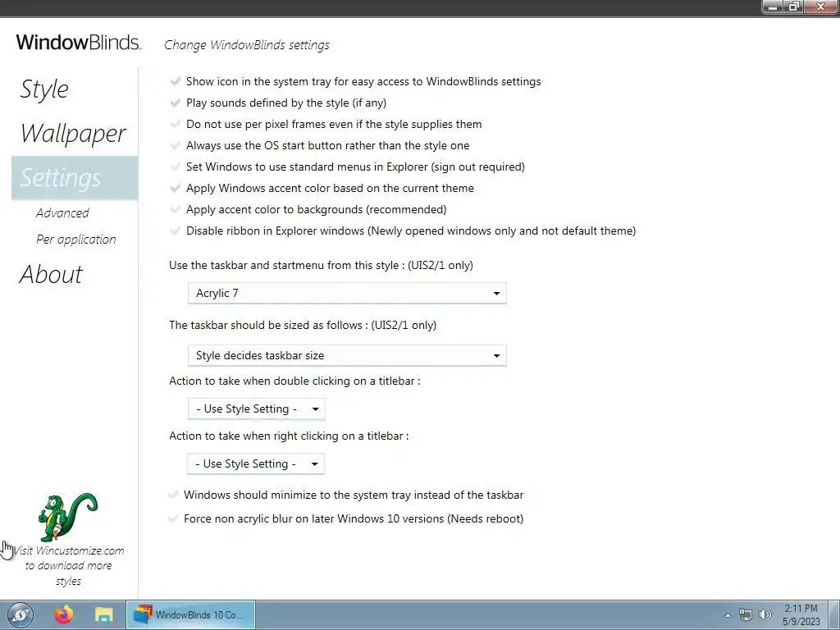
Task: Select the Settings section
Action: (75, 178)
